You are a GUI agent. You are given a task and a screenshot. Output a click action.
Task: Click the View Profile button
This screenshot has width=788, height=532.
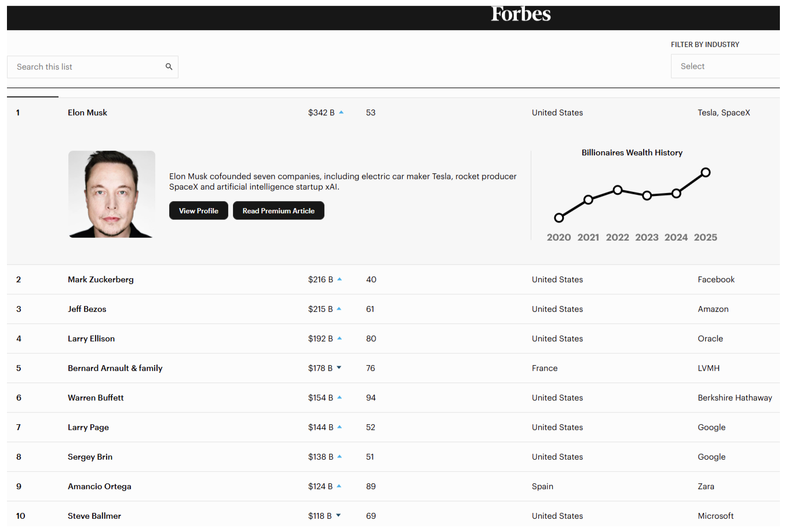(199, 211)
